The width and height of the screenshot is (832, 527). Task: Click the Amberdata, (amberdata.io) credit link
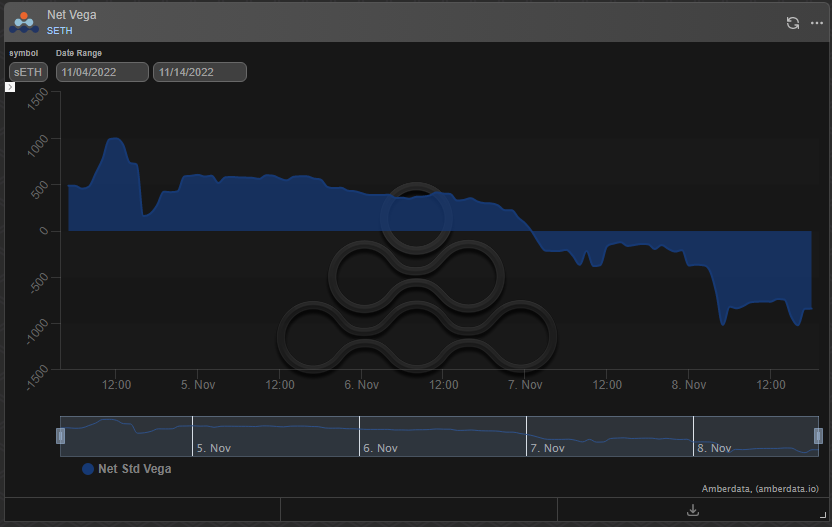760,489
